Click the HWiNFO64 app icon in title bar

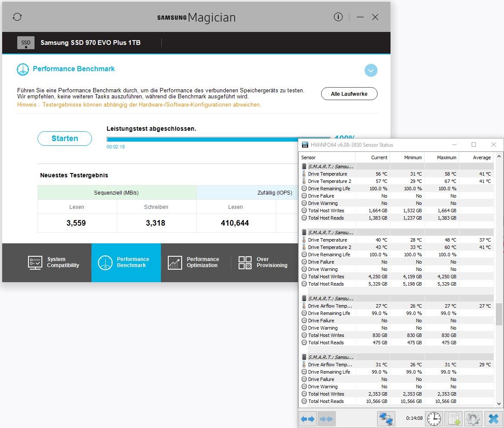pyautogui.click(x=305, y=145)
